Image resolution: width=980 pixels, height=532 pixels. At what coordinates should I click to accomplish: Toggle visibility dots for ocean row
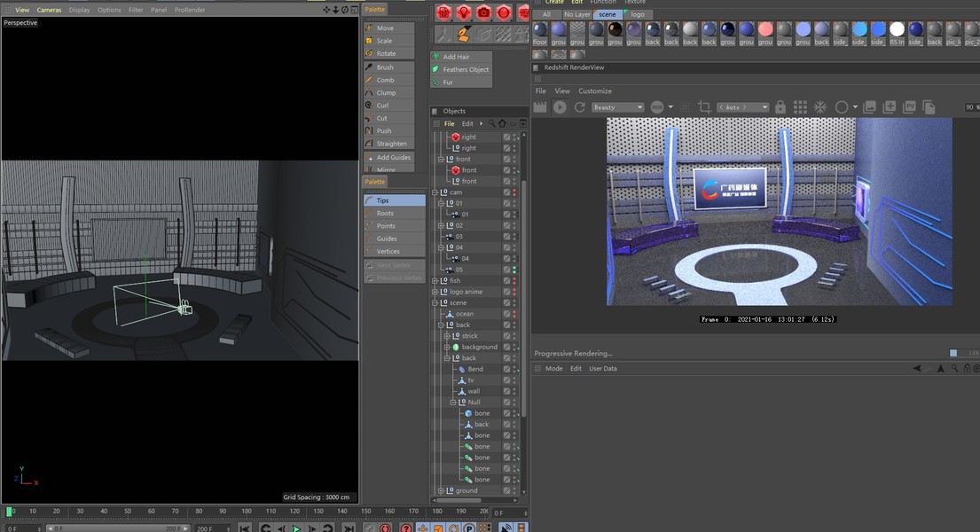coord(514,314)
